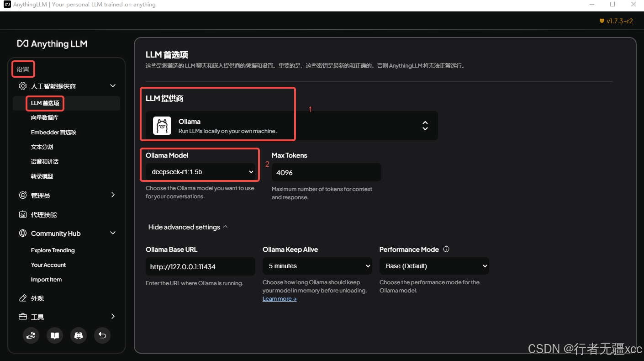Open Your Account page
This screenshot has width=644, height=361.
coord(48,265)
